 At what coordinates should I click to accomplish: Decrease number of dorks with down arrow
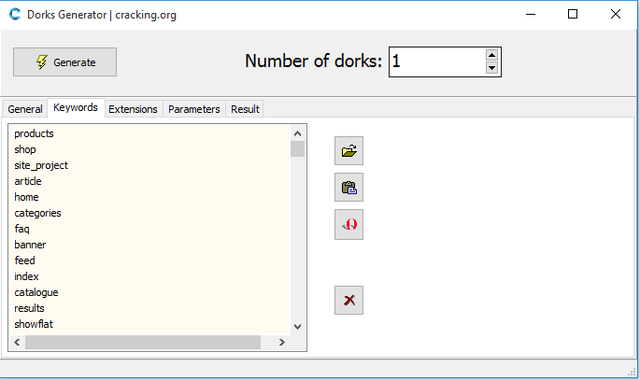(x=492, y=68)
